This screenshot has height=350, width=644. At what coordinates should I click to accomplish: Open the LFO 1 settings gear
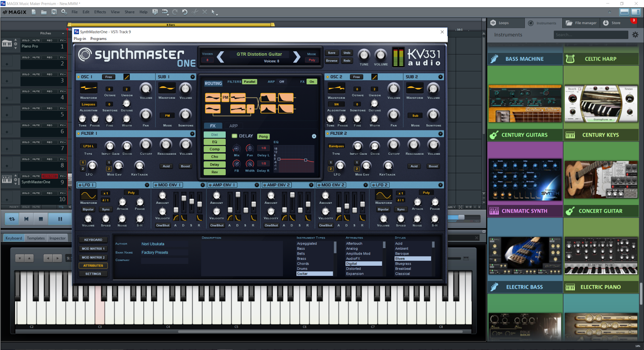click(x=147, y=185)
